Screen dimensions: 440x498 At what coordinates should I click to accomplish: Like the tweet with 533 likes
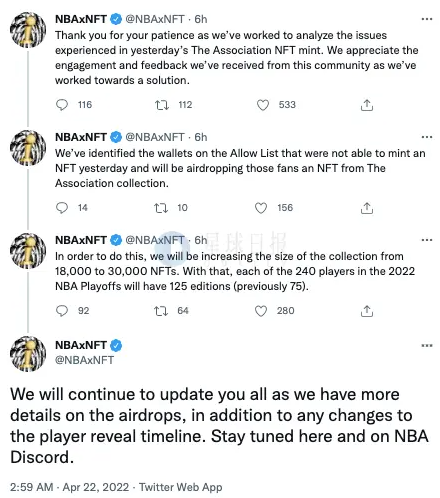tap(263, 105)
